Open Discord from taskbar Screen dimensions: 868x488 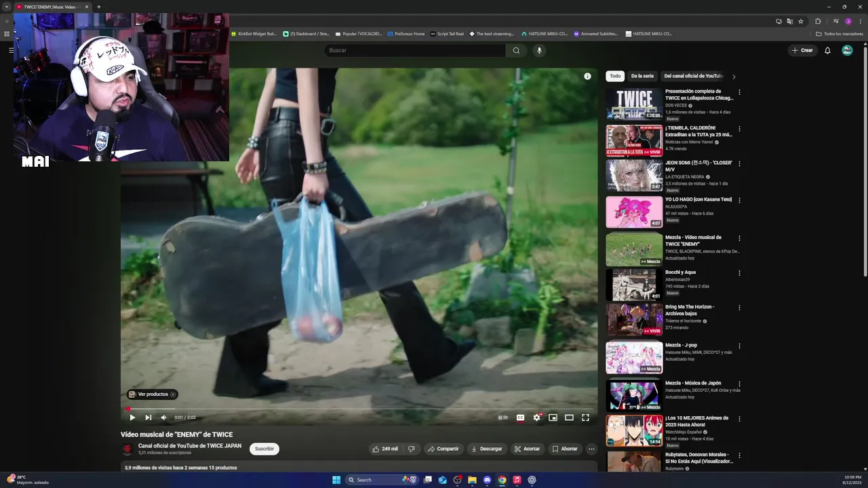point(487,480)
